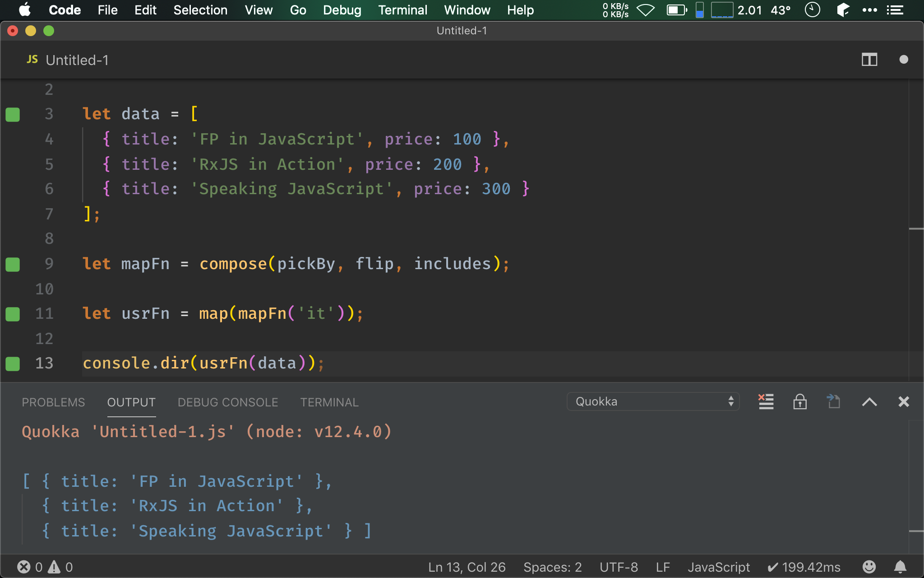Open the Selection menu
The image size is (924, 578).
(200, 10)
